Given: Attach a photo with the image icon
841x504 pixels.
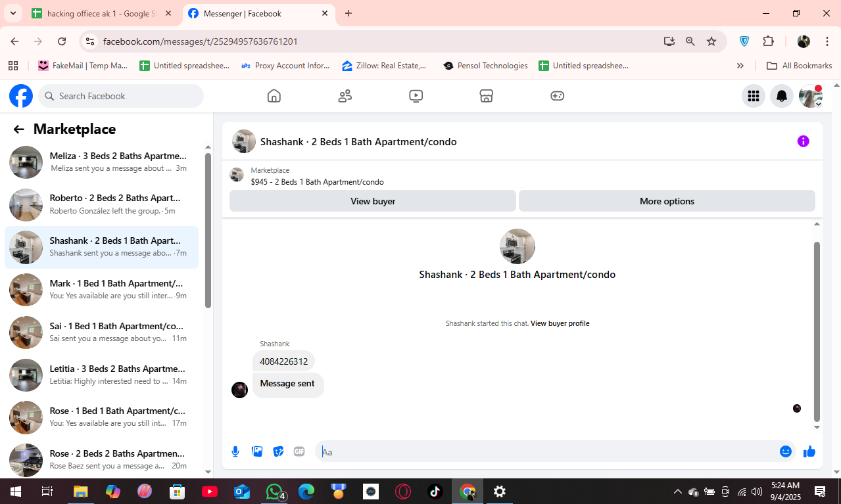Looking at the screenshot, I should click(257, 451).
